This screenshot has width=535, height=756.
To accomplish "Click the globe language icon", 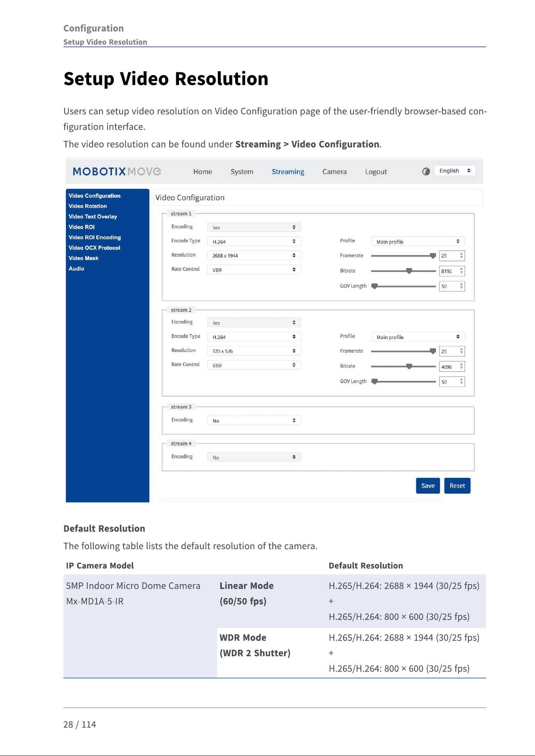I will pos(426,172).
